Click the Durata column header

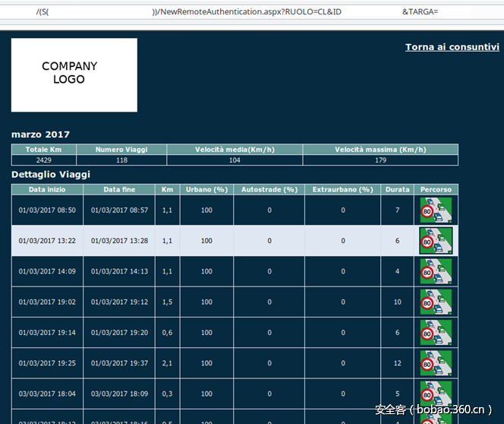point(397,189)
